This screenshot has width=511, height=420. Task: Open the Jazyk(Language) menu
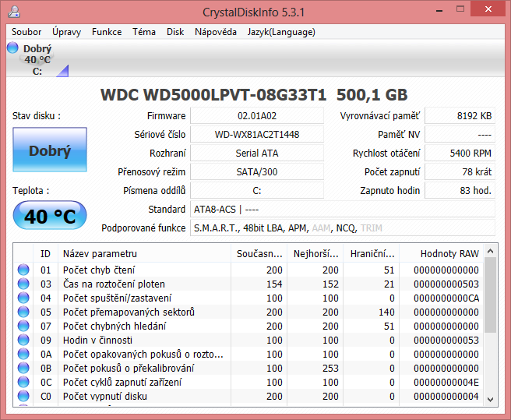(x=281, y=32)
